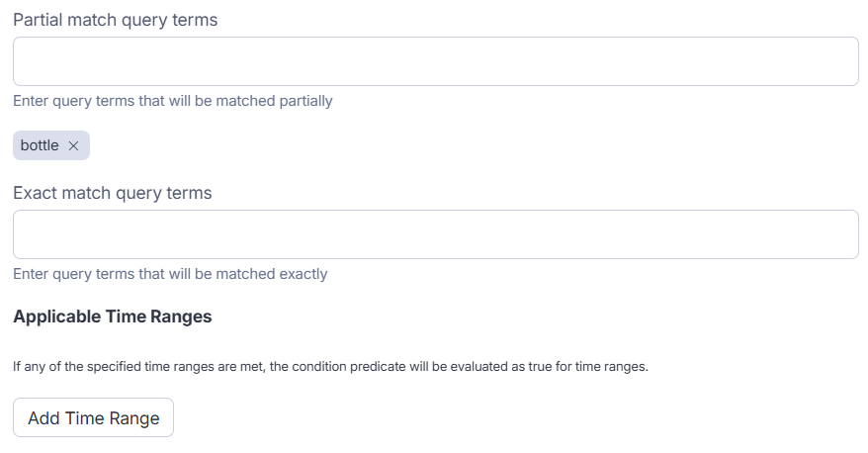Click the "matched partially" helper text

click(173, 101)
